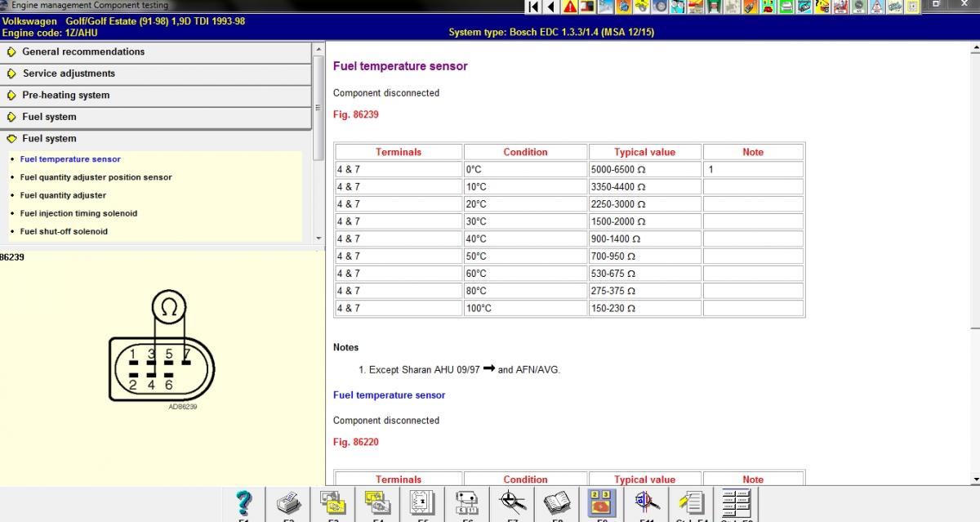Expand the General recommendations section
Image resolution: width=980 pixels, height=522 pixels.
pyautogui.click(x=82, y=51)
